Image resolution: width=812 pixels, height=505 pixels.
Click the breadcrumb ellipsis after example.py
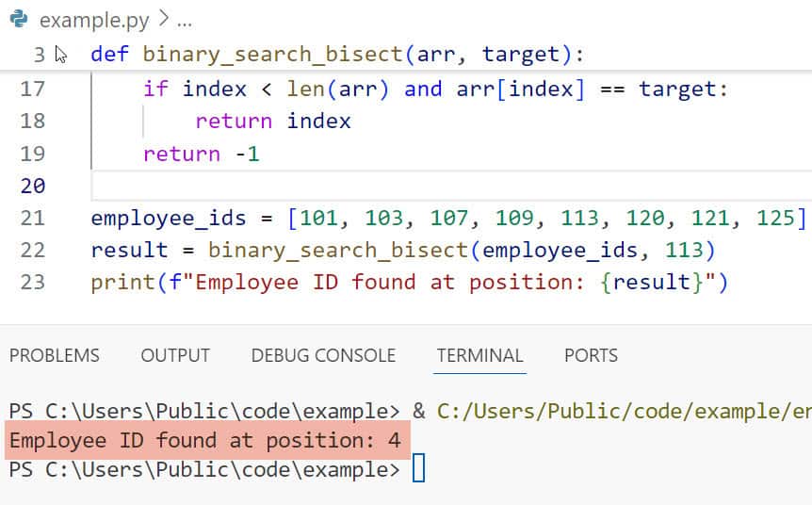point(185,23)
